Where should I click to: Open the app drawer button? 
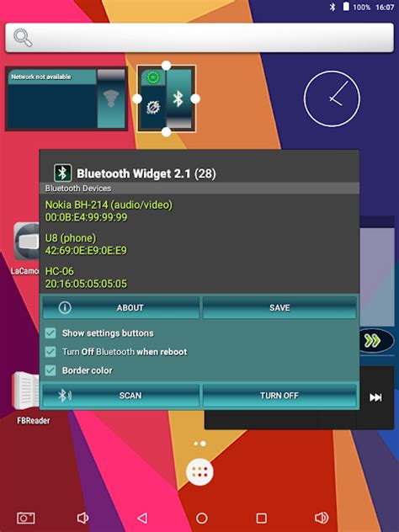[199, 472]
